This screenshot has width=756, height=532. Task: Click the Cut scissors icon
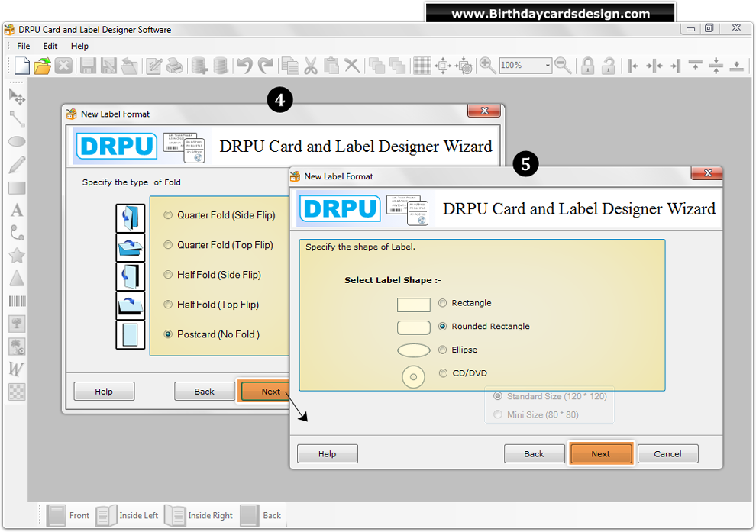311,66
